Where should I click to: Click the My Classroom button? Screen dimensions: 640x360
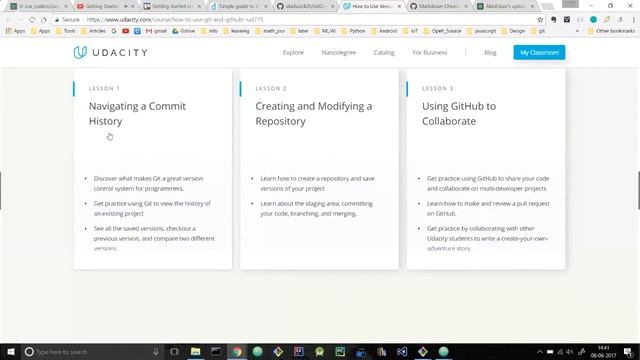[x=539, y=52]
